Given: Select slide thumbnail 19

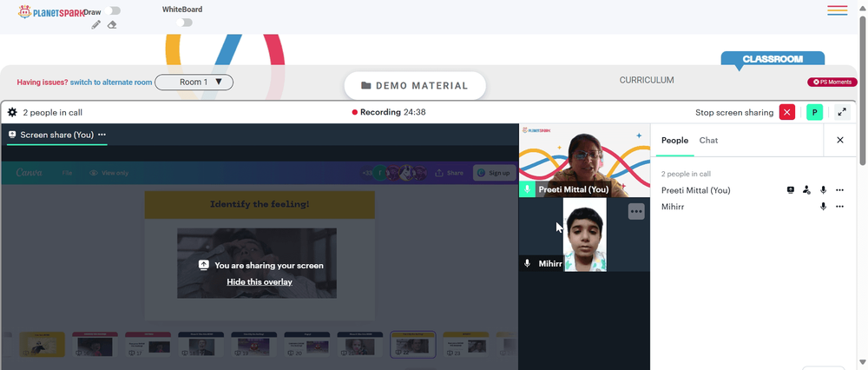Looking at the screenshot, I should 254,345.
